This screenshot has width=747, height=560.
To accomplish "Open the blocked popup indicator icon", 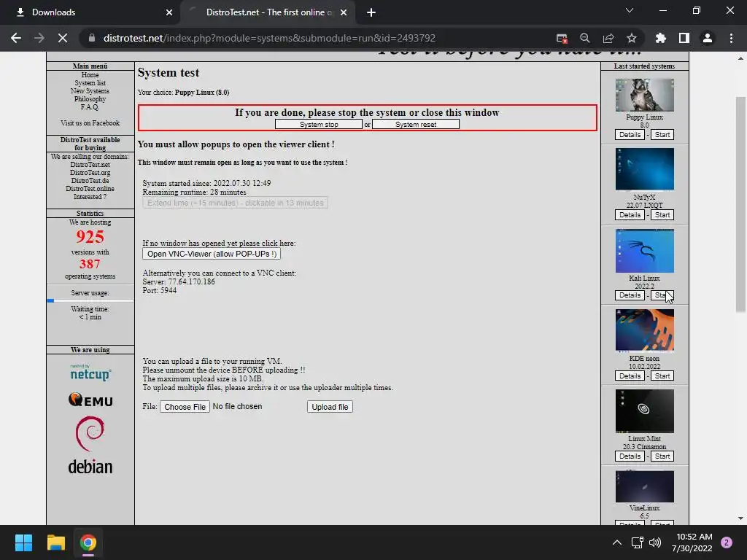I will click(x=562, y=38).
